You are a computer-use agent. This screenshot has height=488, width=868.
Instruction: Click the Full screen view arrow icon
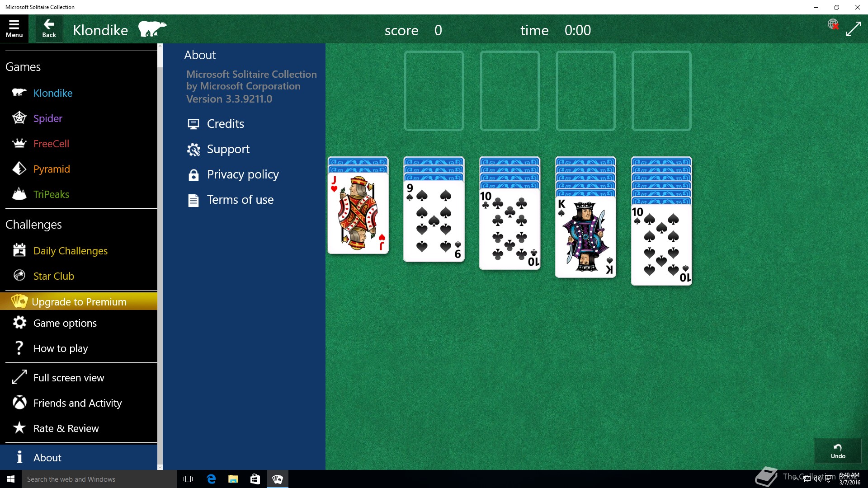[19, 377]
